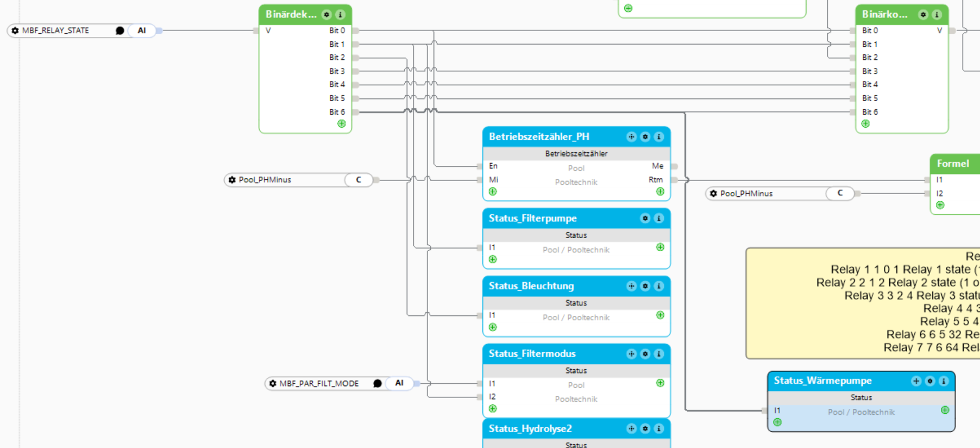Click the move icon on Betriebszeitzähler_PH header
980x448 pixels.
point(631,137)
